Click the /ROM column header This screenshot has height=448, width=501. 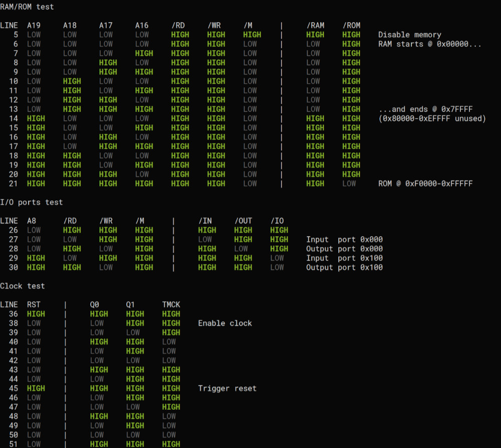pos(351,25)
